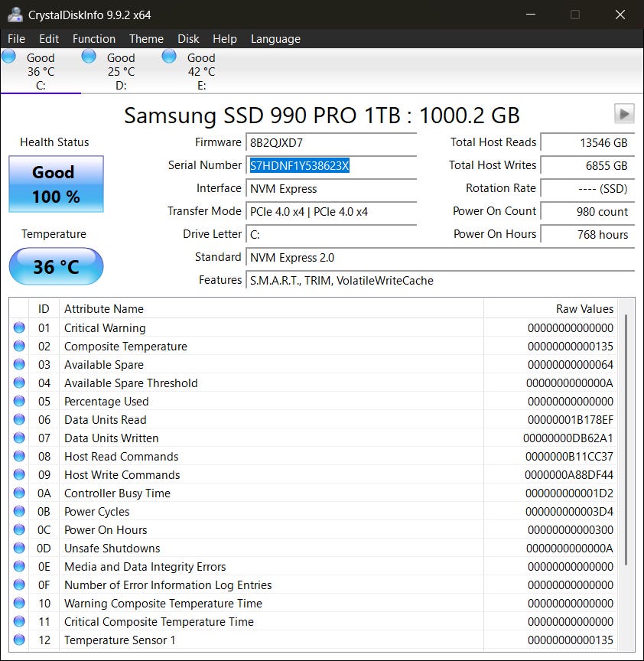Click status orb for Data Units Written row
The height and width of the screenshot is (661, 644).
[19, 438]
